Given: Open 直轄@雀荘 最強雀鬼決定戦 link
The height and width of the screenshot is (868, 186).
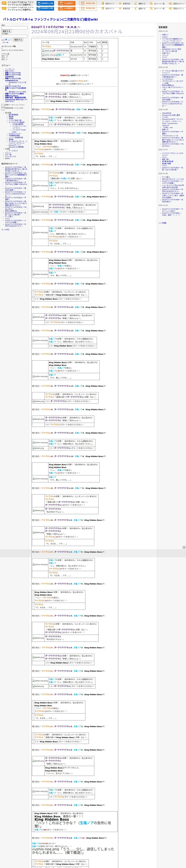Looking at the screenshot, I should click(x=15, y=98).
